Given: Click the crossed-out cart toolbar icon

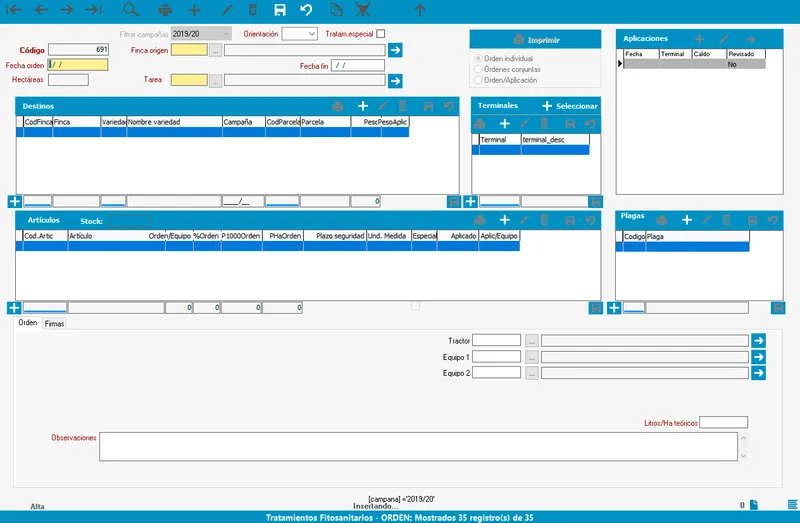Looking at the screenshot, I should (363, 10).
